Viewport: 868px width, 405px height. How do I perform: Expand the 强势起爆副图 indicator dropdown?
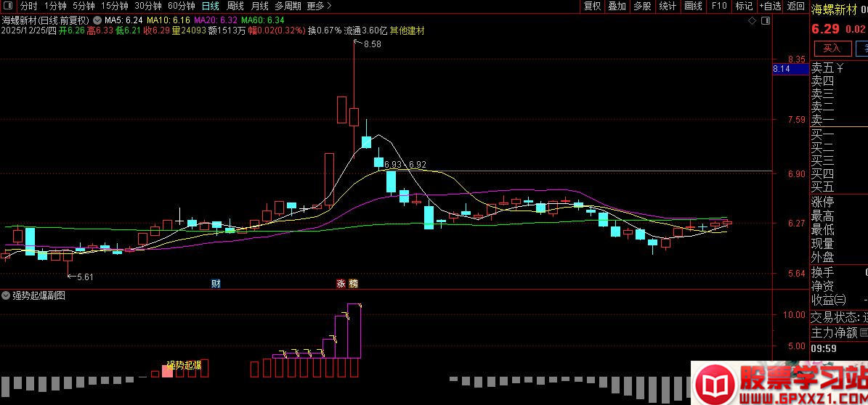6,295
